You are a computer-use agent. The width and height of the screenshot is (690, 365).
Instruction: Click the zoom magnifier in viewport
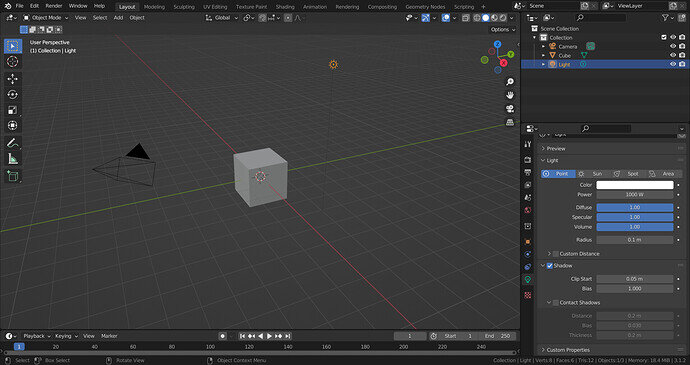coord(510,81)
